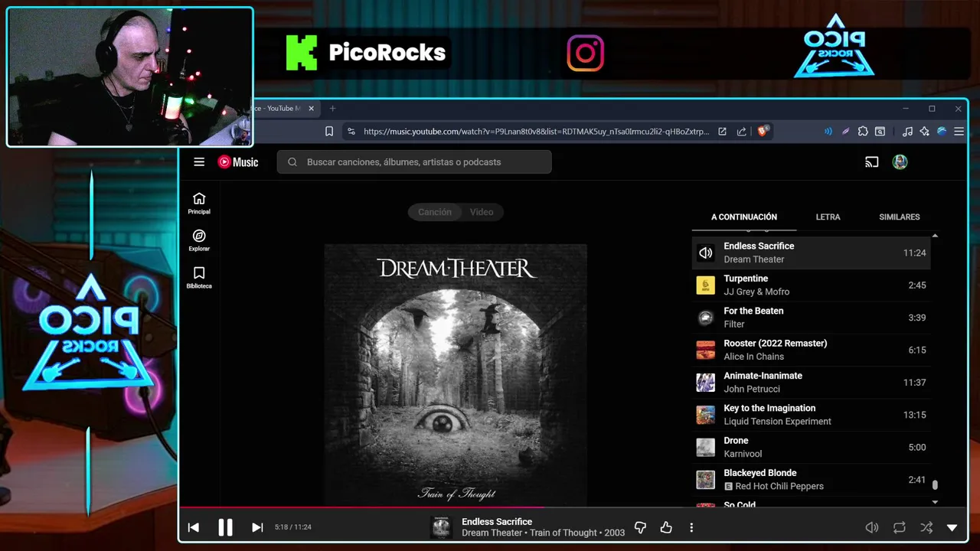Open the Explorar section

(x=199, y=240)
